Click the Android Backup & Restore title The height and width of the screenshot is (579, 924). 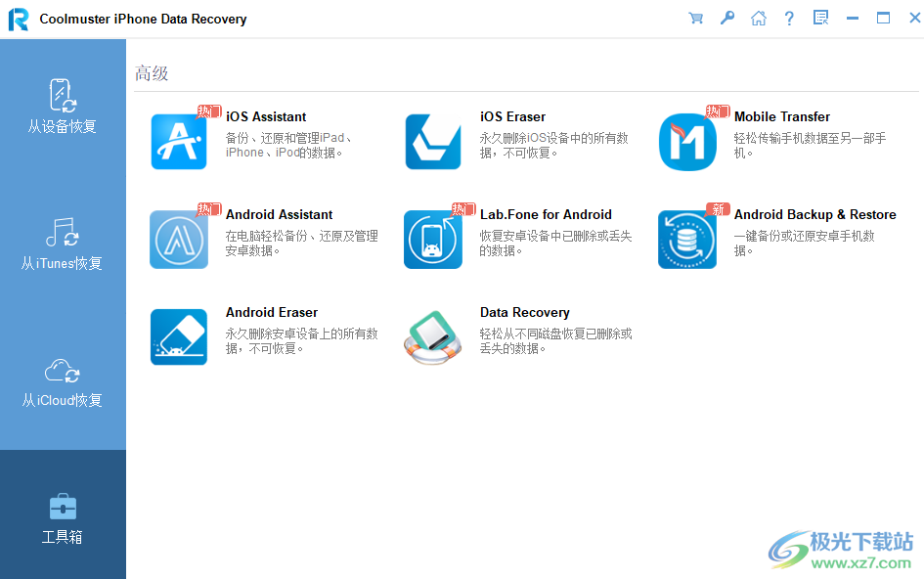click(x=815, y=214)
